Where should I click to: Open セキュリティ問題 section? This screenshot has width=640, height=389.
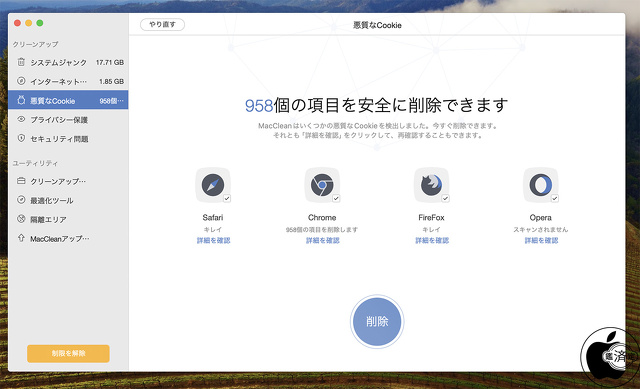(68, 138)
